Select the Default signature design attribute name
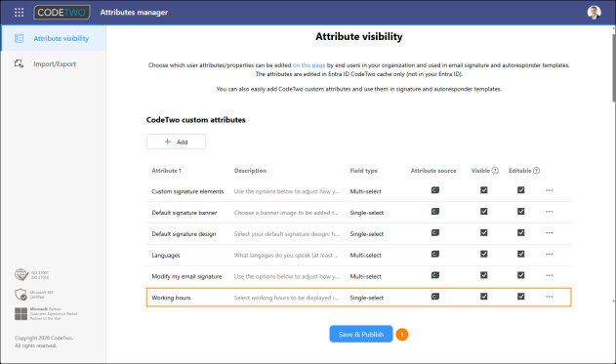This screenshot has height=364, width=616. pos(184,234)
